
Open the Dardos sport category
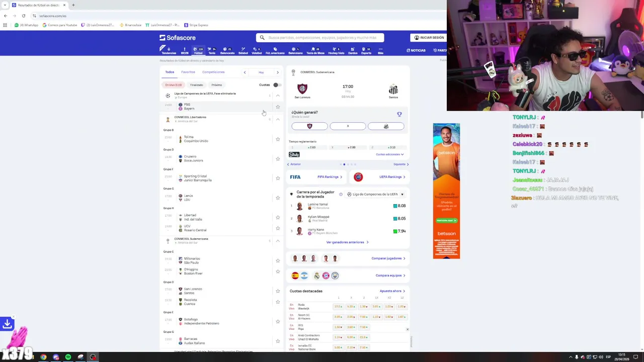click(x=353, y=50)
